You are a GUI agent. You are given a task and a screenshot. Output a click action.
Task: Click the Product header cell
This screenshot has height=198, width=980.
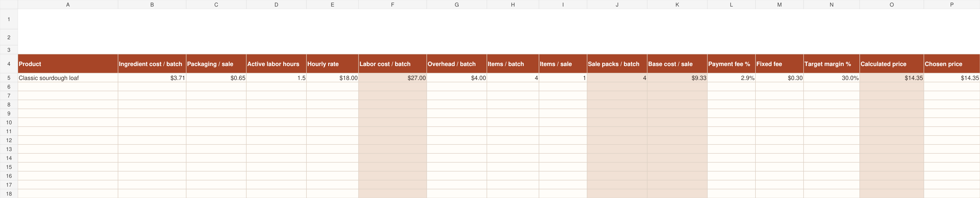pyautogui.click(x=68, y=64)
